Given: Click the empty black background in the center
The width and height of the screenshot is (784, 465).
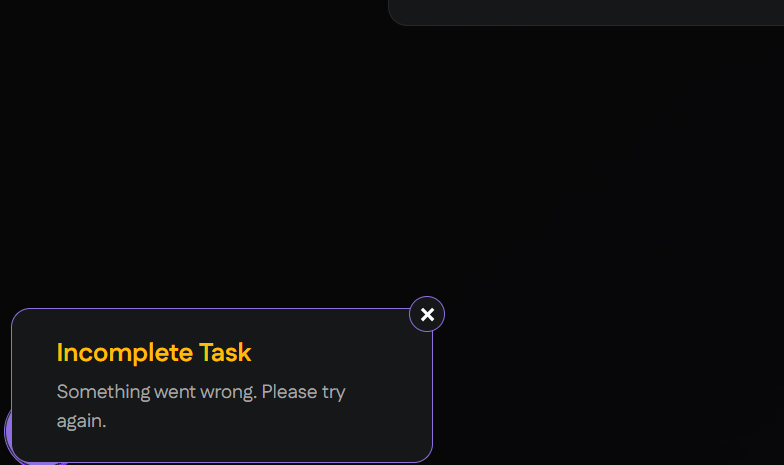Looking at the screenshot, I should coord(390,160).
